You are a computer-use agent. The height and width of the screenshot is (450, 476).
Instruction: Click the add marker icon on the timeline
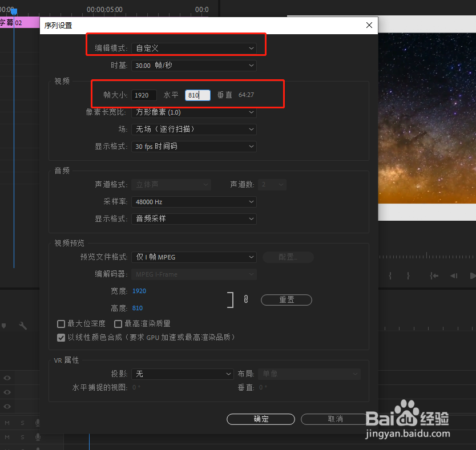coord(4,325)
